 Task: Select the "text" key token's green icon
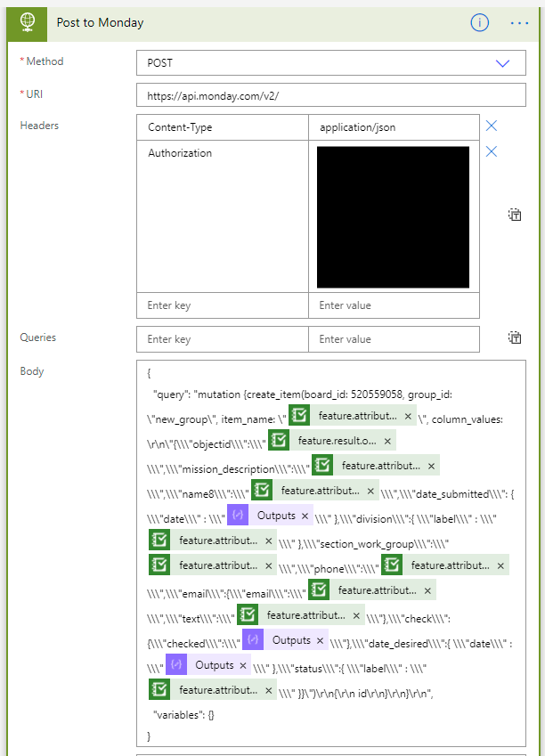248,614
